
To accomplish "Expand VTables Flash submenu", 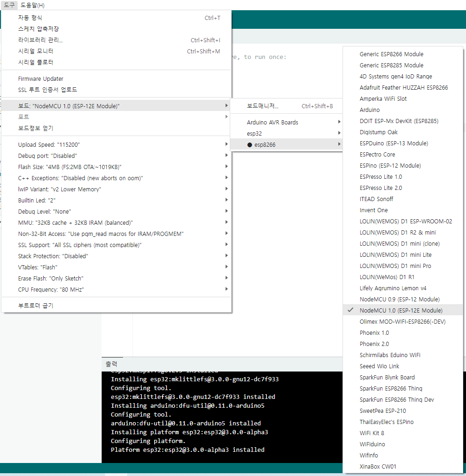I will 116,267.
